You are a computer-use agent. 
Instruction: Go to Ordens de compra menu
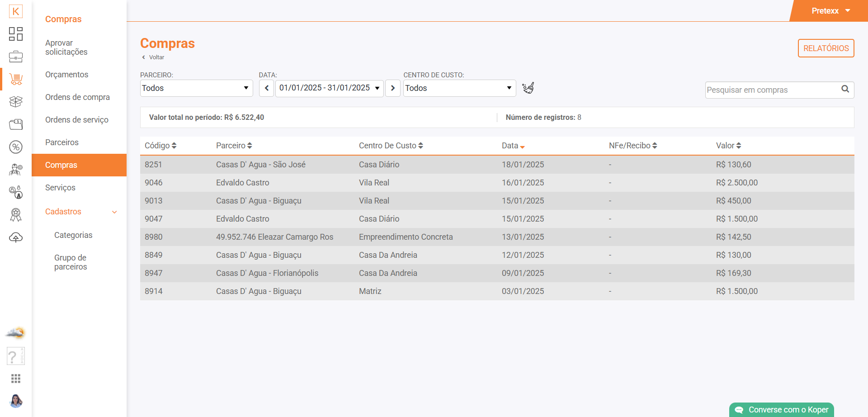coord(77,97)
